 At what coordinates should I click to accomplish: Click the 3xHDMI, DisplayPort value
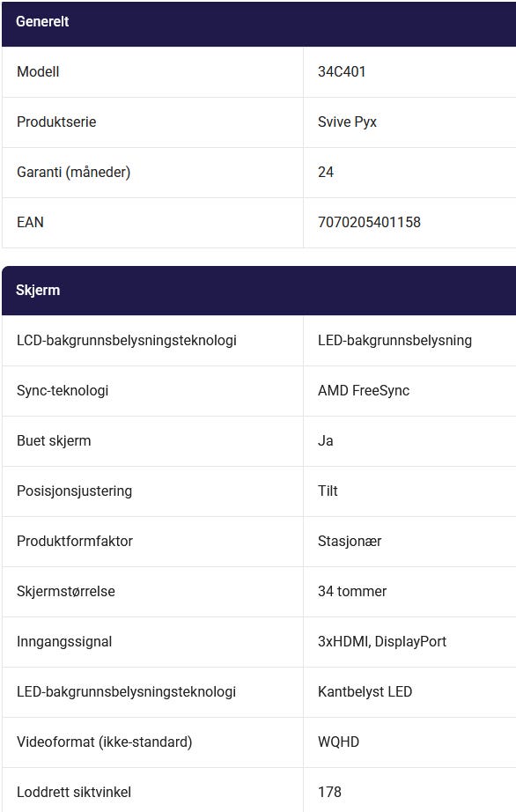[382, 642]
